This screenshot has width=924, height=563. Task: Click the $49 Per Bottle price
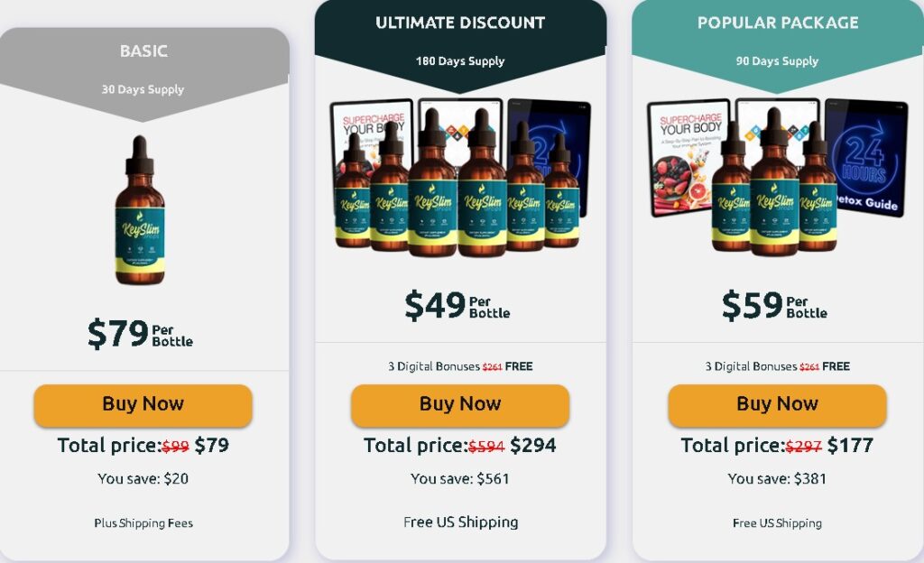pos(457,306)
